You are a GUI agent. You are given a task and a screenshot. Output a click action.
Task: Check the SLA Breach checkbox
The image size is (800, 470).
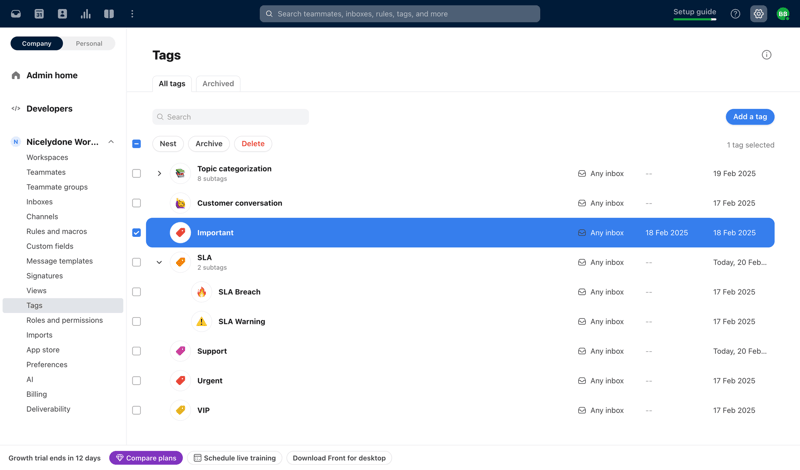[x=136, y=292]
